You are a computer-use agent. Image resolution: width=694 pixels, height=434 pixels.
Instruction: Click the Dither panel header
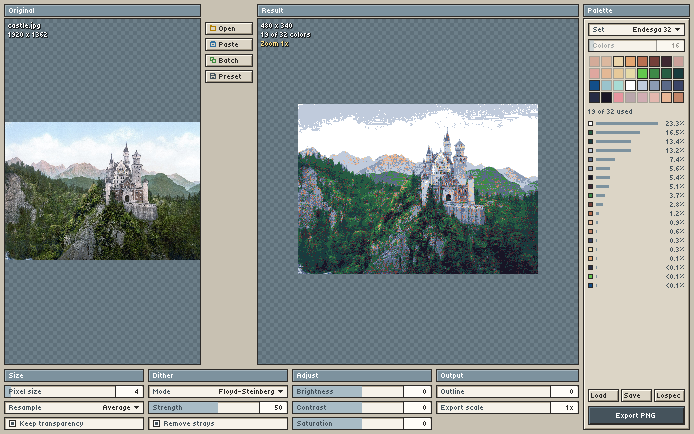point(218,376)
